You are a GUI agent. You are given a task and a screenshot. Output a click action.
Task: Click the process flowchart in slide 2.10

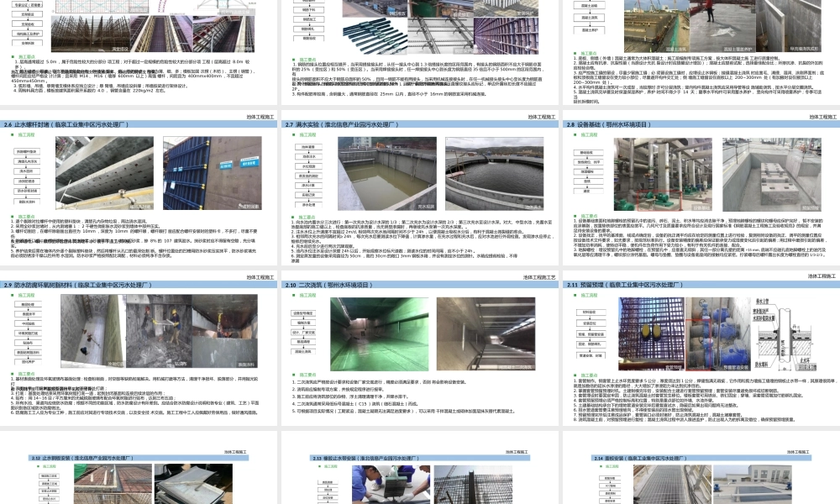[x=303, y=332]
